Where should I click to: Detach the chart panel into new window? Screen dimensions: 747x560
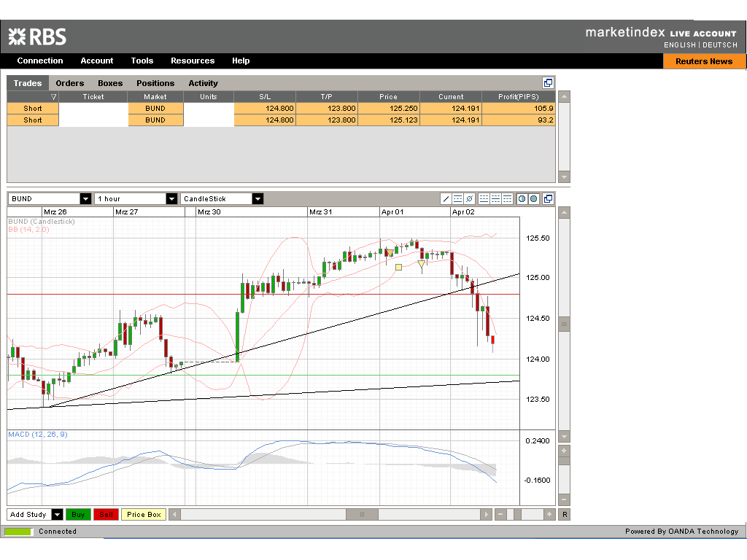tap(549, 199)
